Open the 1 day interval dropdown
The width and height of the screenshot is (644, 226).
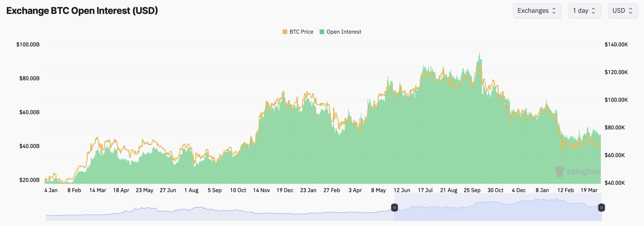point(584,11)
